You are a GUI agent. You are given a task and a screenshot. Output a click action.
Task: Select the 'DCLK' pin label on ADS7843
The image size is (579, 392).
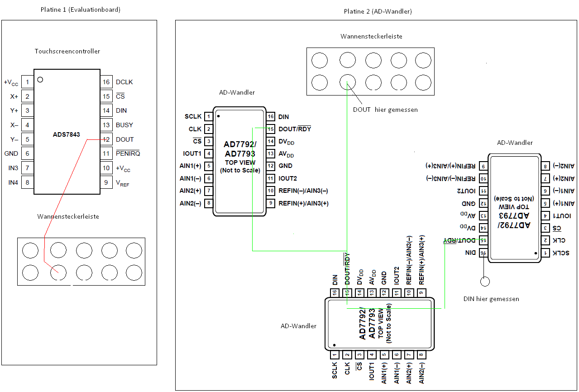pos(124,82)
